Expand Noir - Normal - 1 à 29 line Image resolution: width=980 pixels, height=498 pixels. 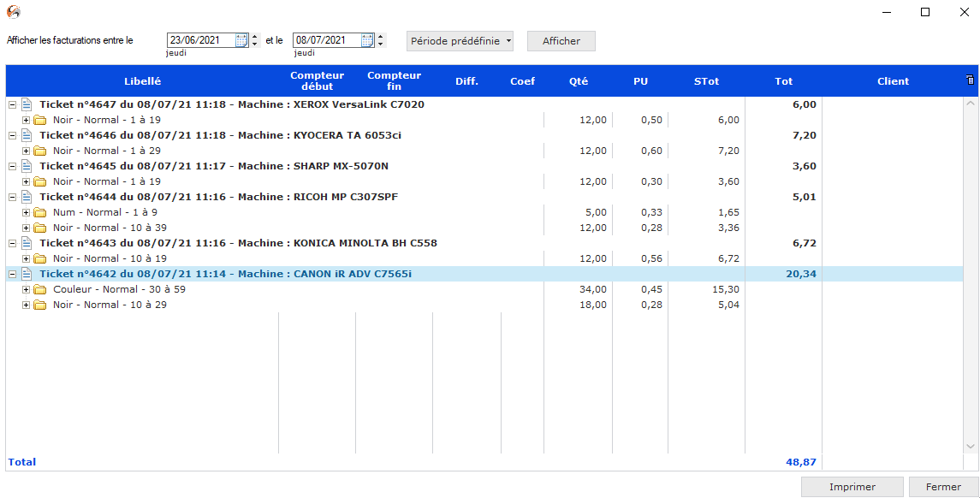point(26,151)
